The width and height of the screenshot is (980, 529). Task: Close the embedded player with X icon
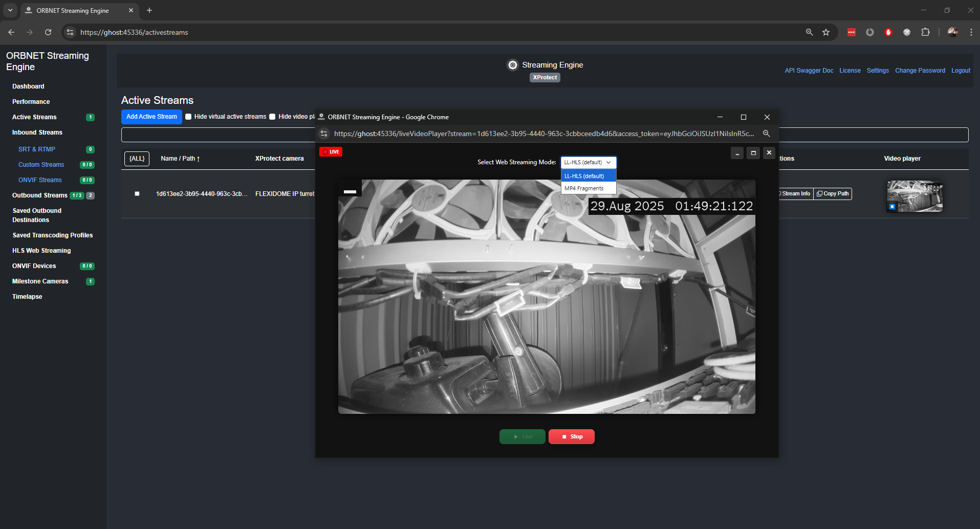[769, 153]
